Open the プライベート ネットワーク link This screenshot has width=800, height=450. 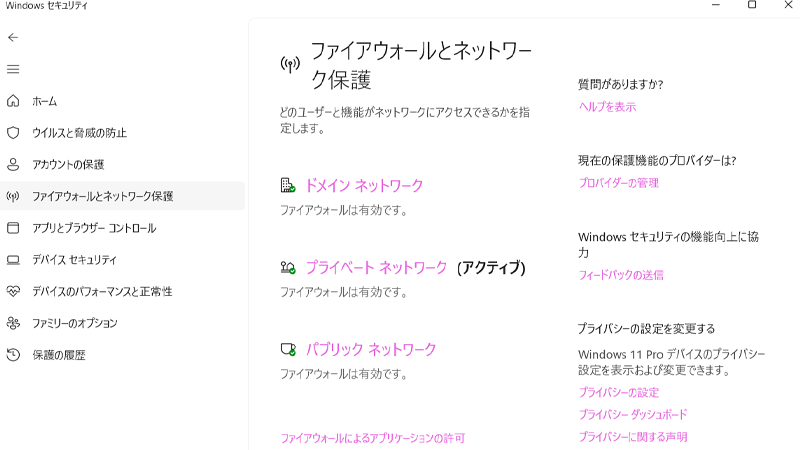[x=376, y=267]
